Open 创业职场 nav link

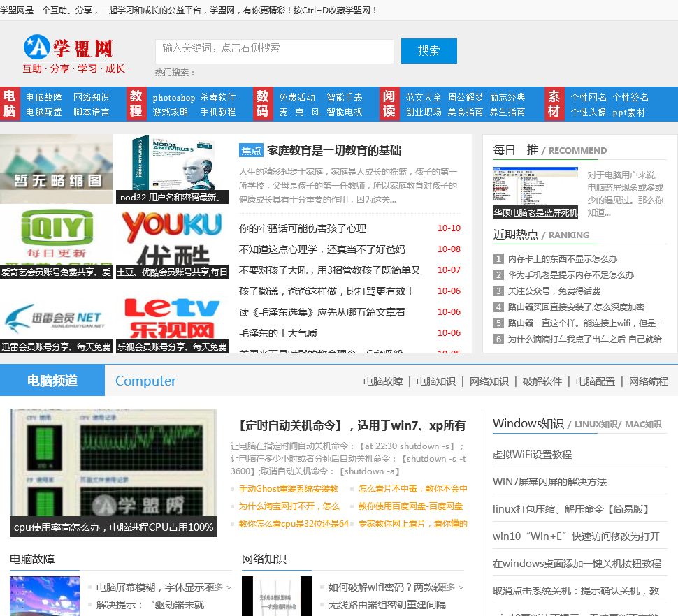pyautogui.click(x=424, y=112)
